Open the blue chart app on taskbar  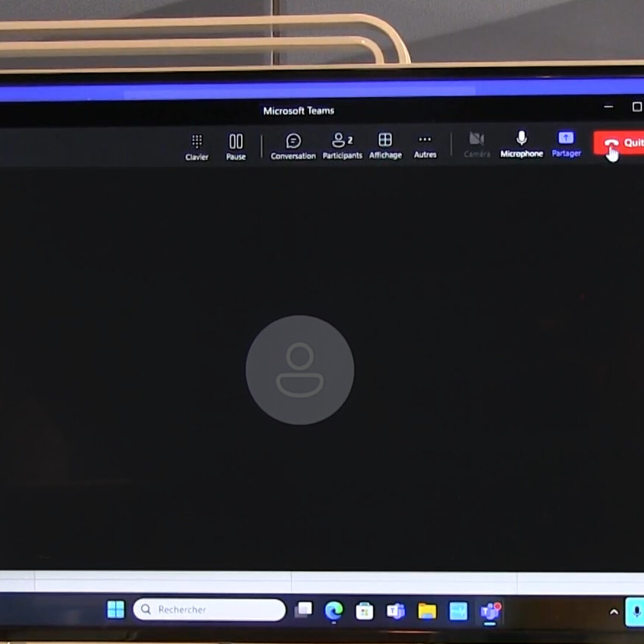[x=458, y=611]
